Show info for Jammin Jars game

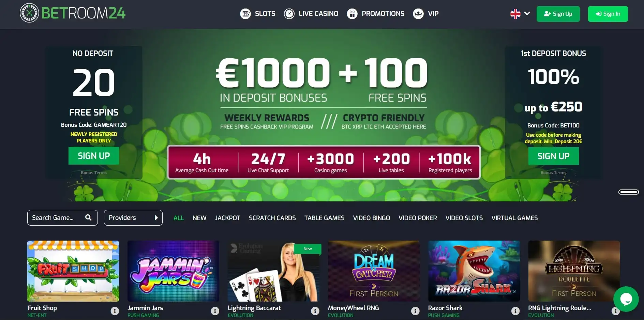(215, 311)
